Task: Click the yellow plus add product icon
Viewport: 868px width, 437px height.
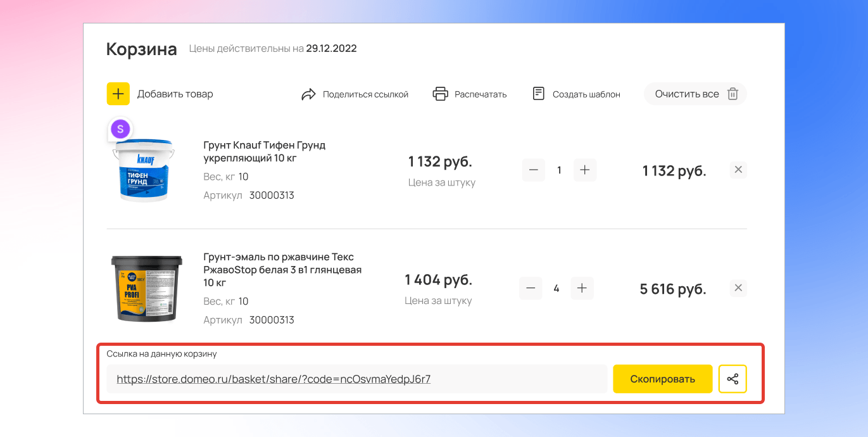Action: coord(118,94)
